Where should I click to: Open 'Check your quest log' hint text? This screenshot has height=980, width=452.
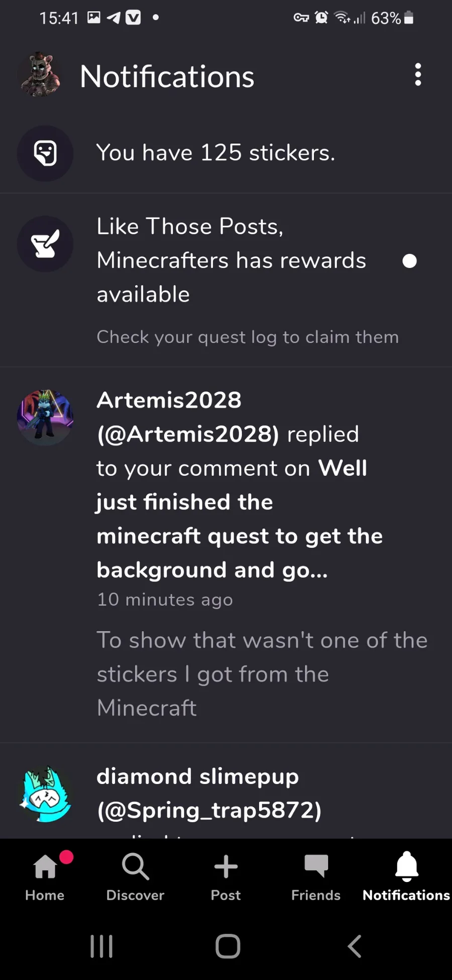(x=248, y=337)
